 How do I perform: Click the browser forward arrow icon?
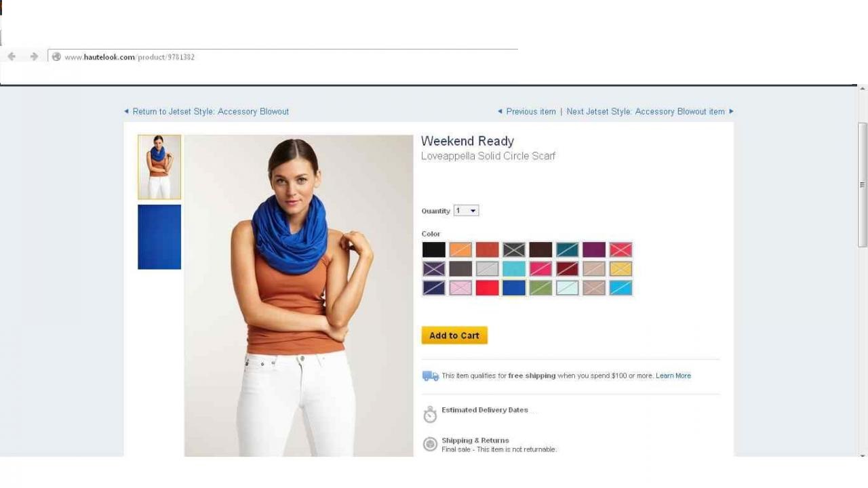click(x=34, y=56)
